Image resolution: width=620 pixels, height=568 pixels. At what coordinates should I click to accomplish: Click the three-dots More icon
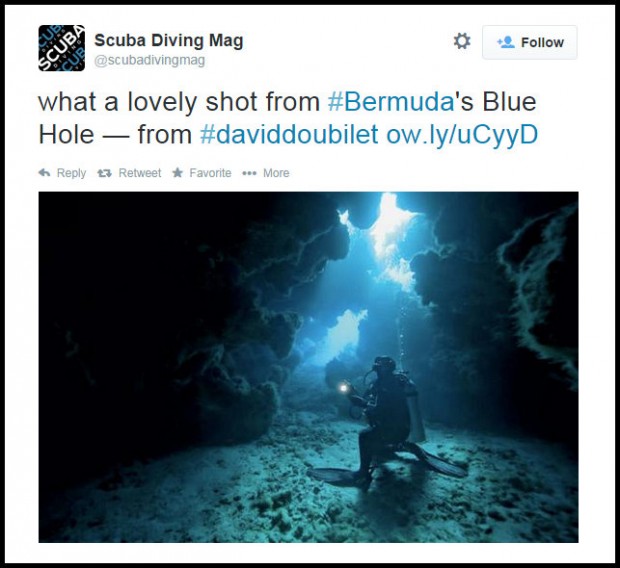(250, 173)
